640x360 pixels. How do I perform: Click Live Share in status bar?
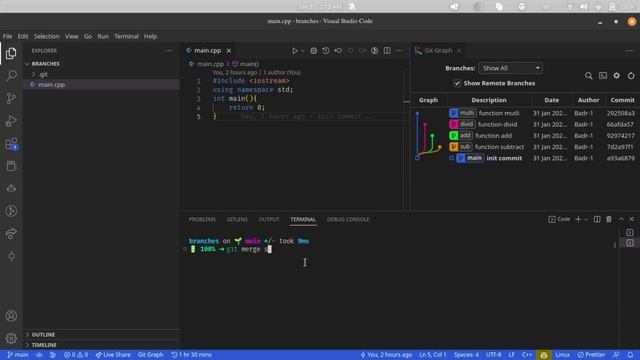coord(113,355)
